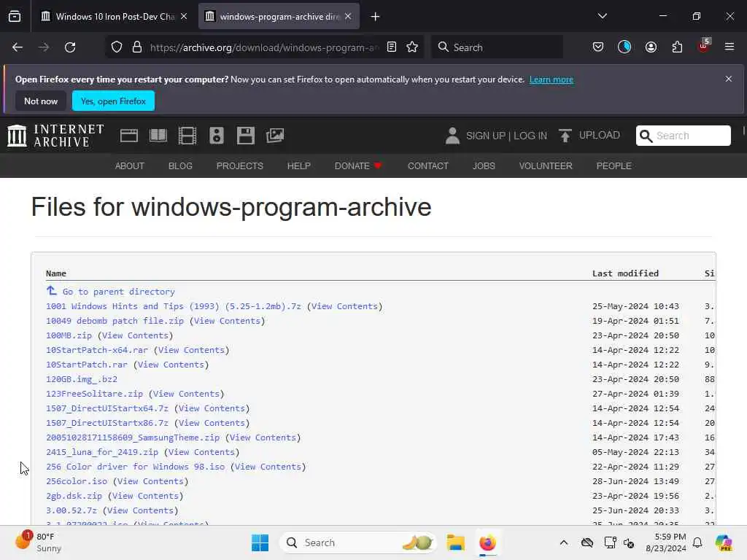Download 1001 Windows Hints and Tips .7z

[x=174, y=306]
